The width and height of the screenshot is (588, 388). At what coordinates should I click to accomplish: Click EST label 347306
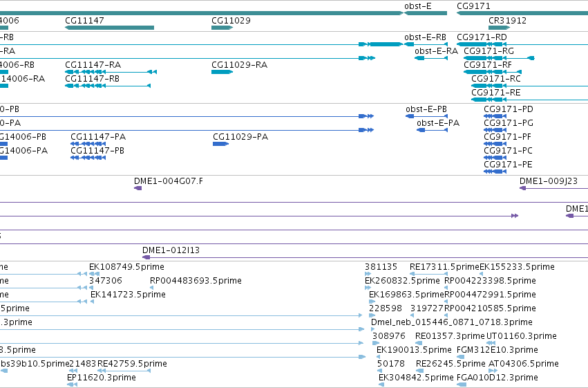[x=106, y=281]
